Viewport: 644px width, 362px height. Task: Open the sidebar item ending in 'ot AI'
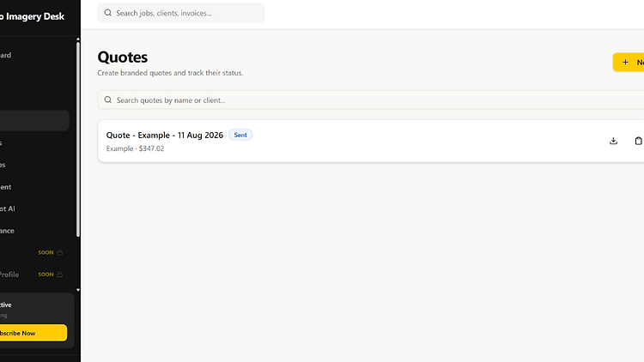click(34, 208)
